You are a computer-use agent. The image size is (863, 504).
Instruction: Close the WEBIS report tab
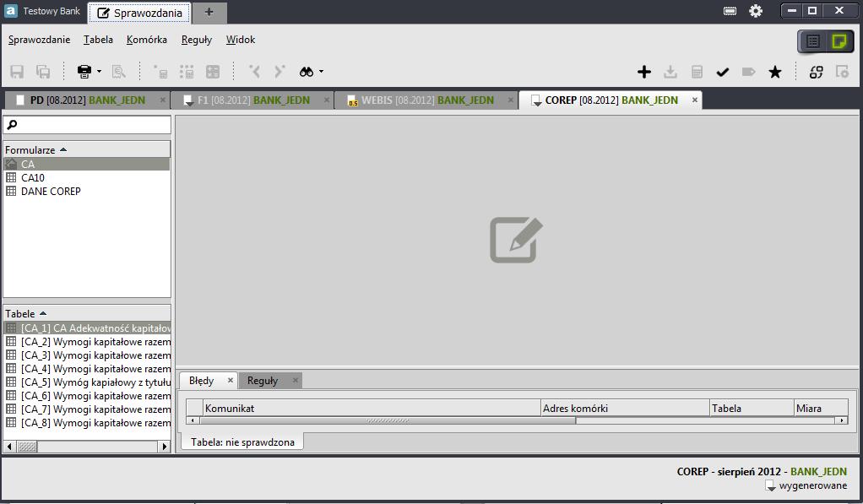[x=510, y=100]
